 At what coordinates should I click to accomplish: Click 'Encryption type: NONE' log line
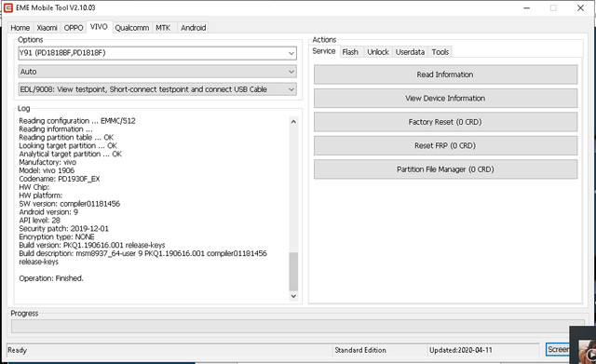pos(57,236)
